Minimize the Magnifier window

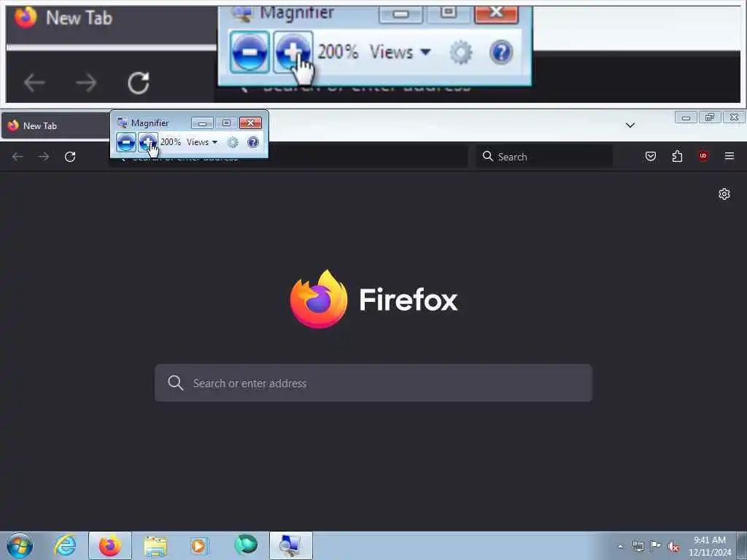202,123
